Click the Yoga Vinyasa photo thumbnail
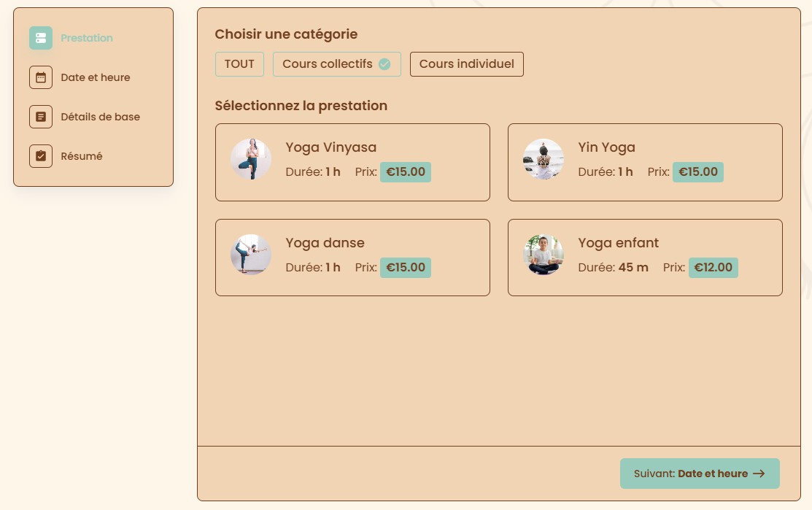The height and width of the screenshot is (510, 812). pos(251,159)
